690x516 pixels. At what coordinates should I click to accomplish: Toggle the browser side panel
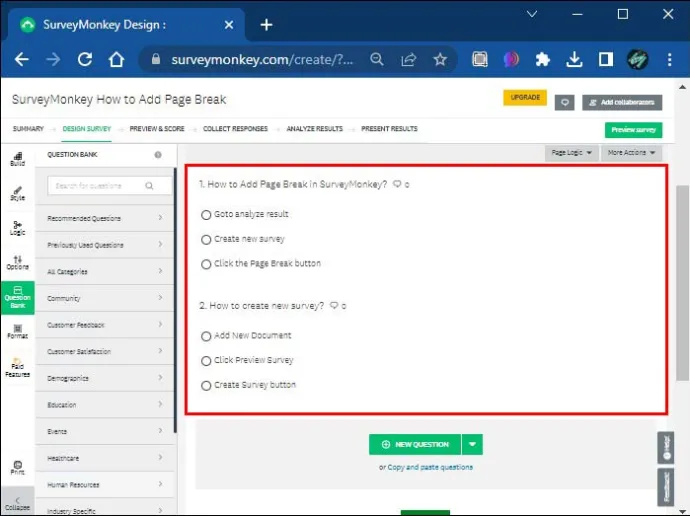coord(606,59)
